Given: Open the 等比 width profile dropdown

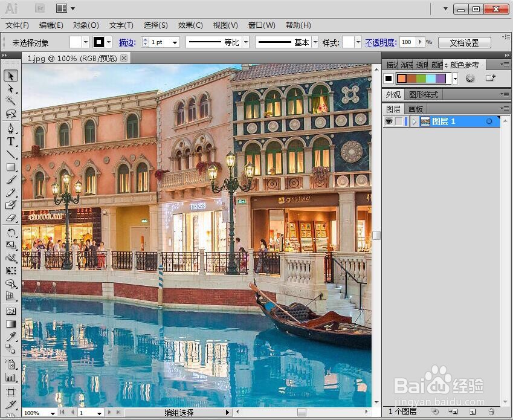Looking at the screenshot, I should (246, 42).
